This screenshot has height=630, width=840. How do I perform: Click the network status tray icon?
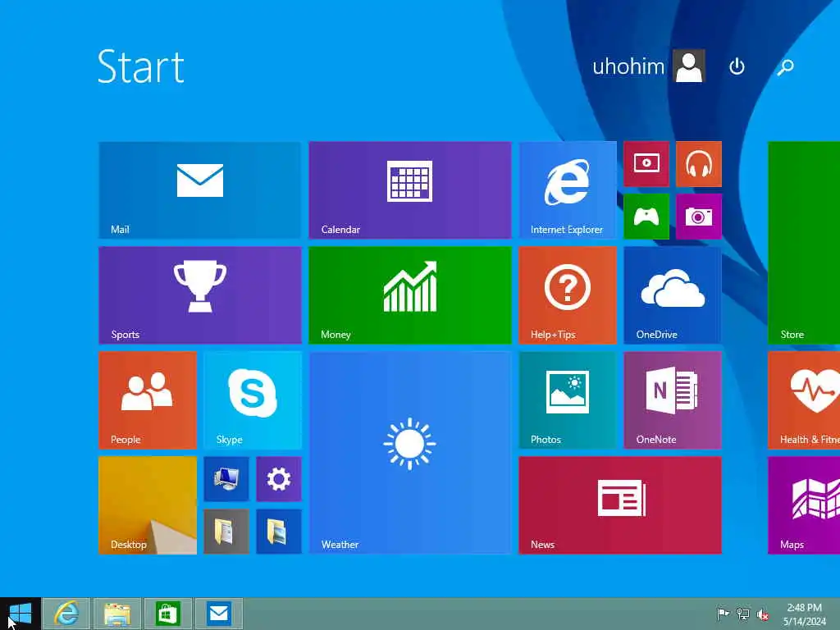click(x=743, y=614)
